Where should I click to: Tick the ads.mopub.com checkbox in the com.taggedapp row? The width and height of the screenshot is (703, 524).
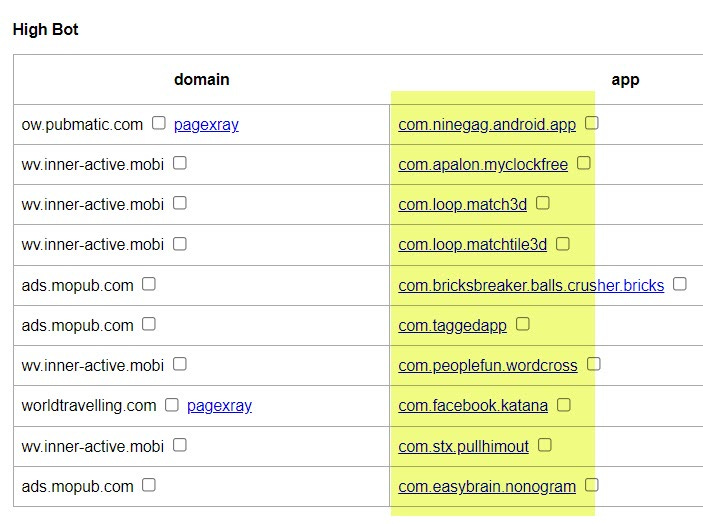(x=149, y=324)
